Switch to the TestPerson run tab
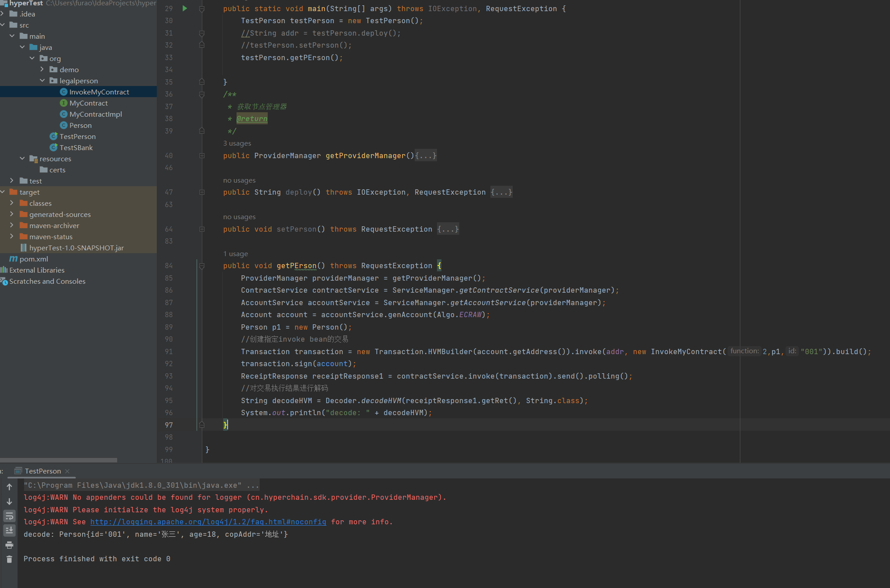 (x=42, y=471)
